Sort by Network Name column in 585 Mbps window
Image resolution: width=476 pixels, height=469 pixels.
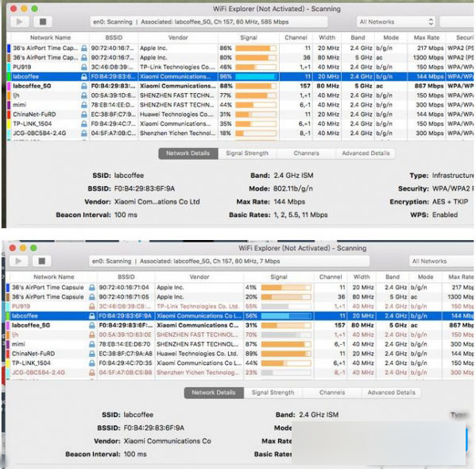[50, 37]
